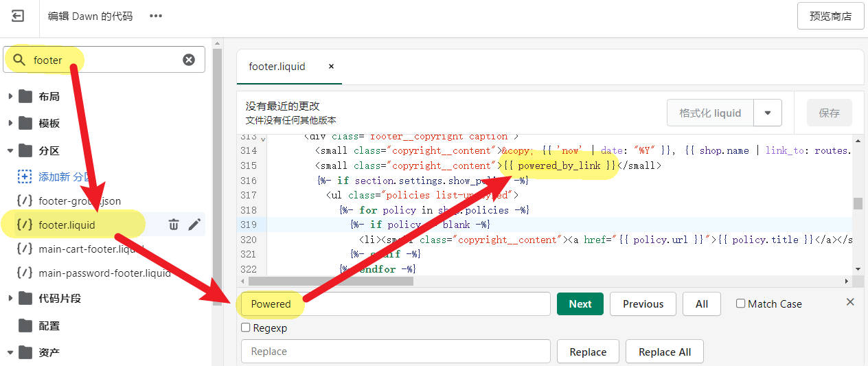
Task: Click the footer-group.json file icon
Action: (24, 201)
